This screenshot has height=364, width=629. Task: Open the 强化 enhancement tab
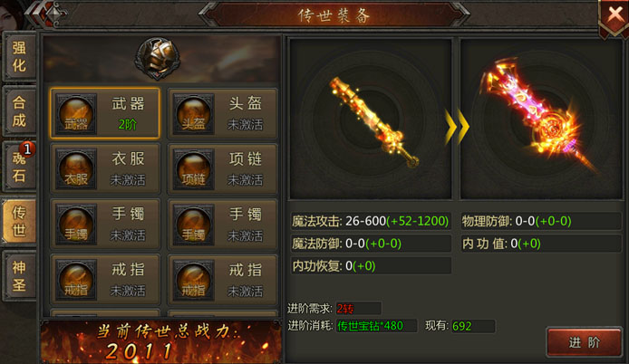(x=19, y=56)
